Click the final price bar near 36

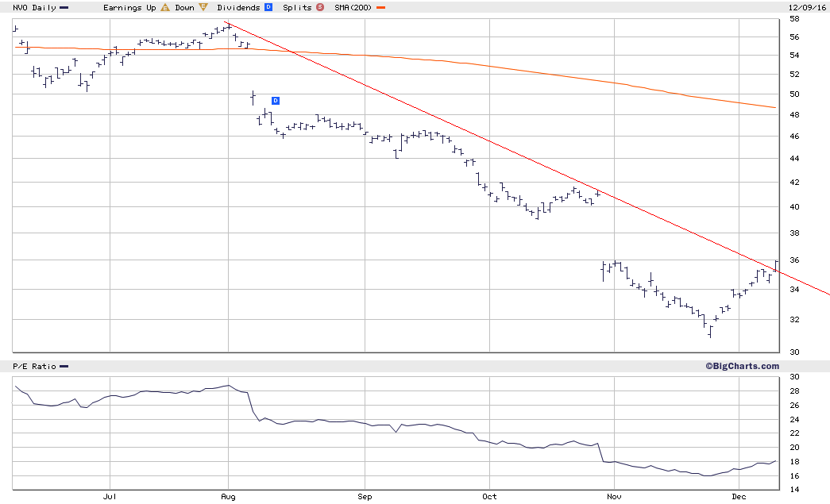[776, 266]
